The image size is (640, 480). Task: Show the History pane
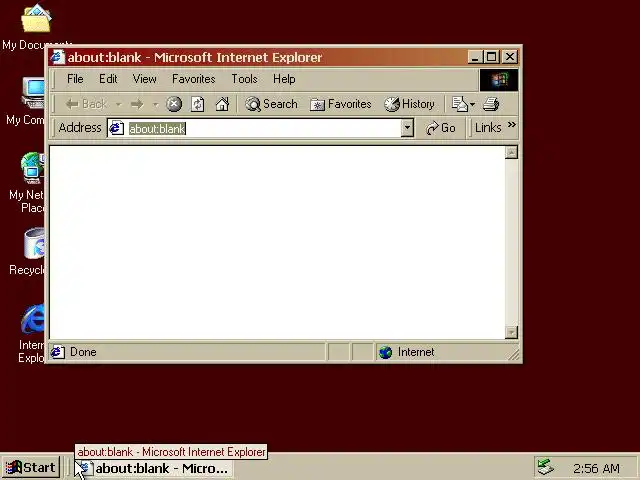(x=409, y=104)
